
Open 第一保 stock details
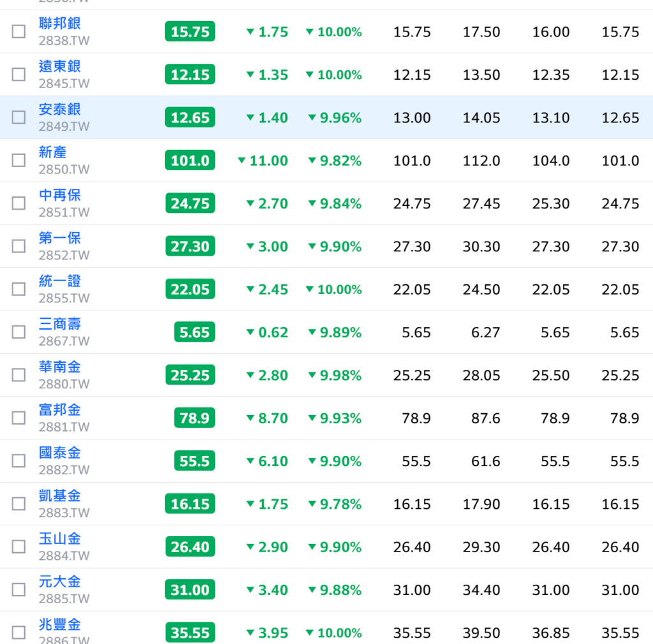[x=60, y=238]
